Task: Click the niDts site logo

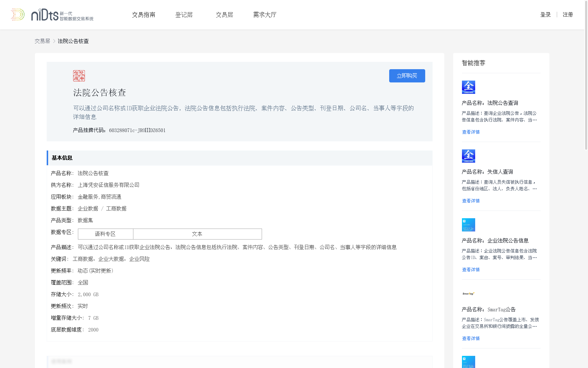Action: tap(62, 15)
